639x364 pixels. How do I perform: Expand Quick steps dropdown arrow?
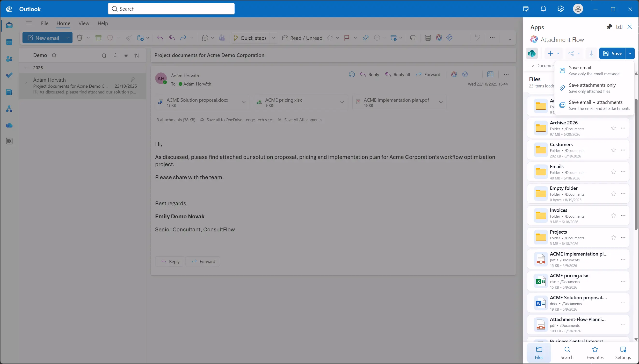click(x=273, y=38)
